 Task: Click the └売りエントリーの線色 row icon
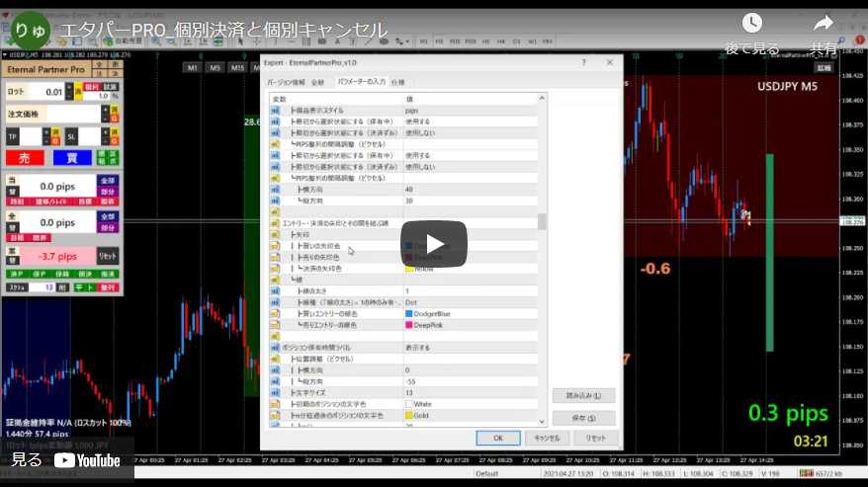tap(275, 325)
